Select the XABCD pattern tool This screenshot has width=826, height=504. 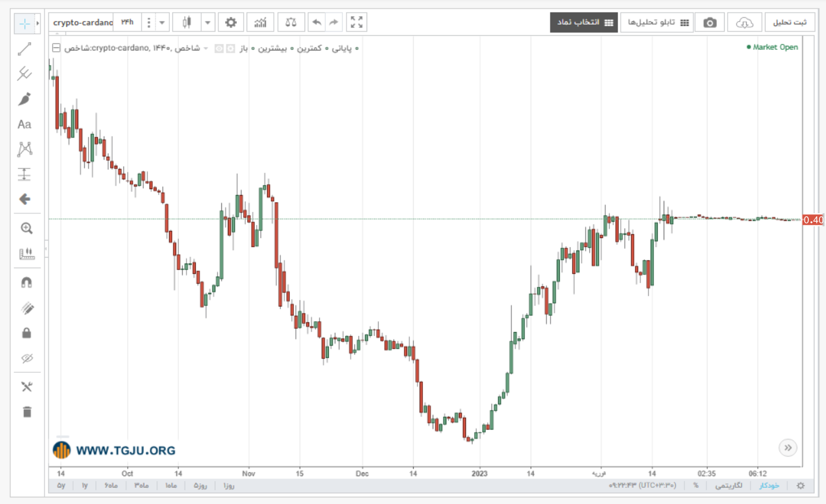click(x=24, y=149)
